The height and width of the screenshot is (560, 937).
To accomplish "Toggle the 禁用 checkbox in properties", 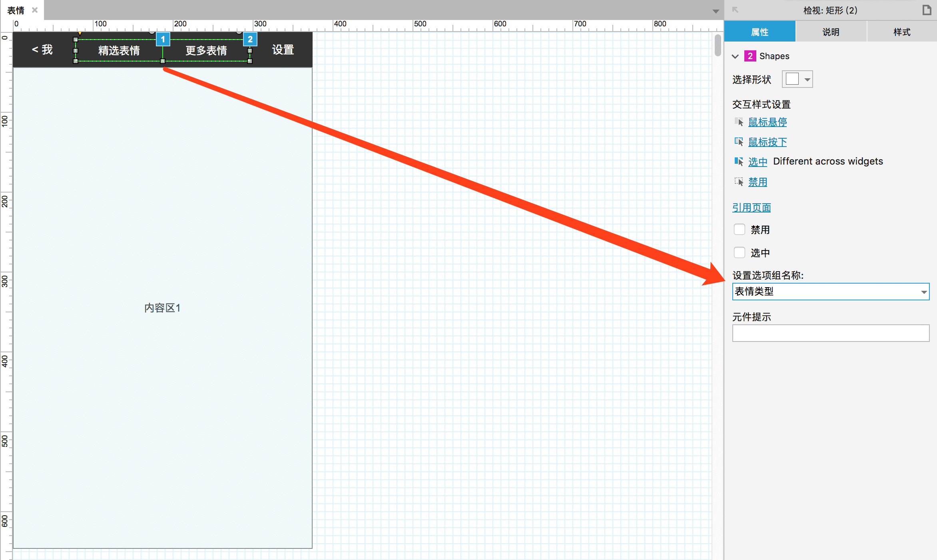I will tap(738, 230).
